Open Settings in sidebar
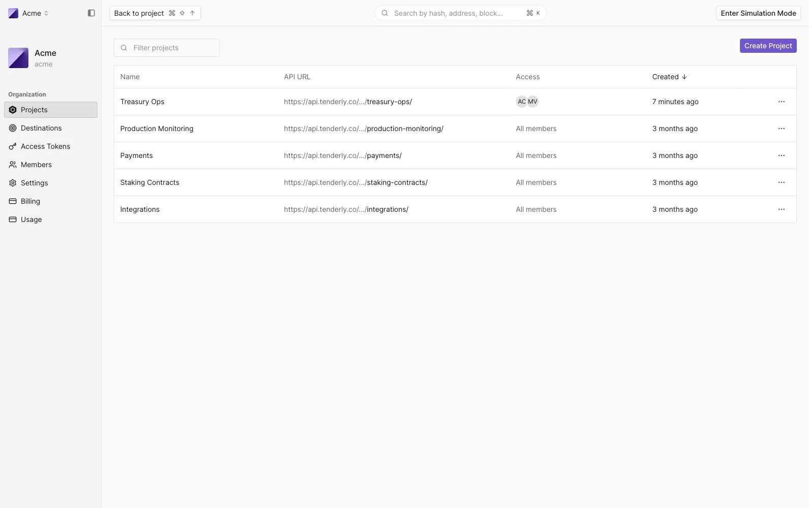The image size is (812, 508). [51, 183]
